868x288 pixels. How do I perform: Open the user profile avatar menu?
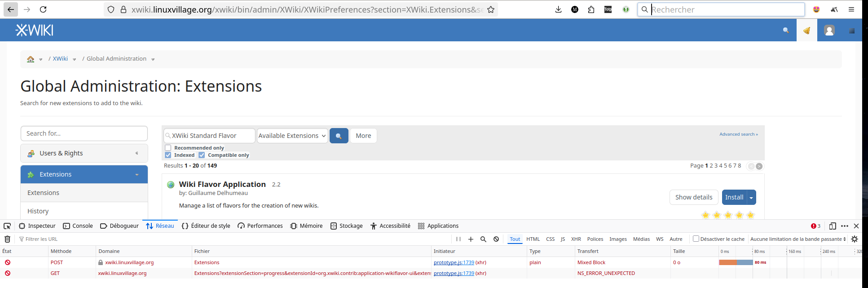829,31
